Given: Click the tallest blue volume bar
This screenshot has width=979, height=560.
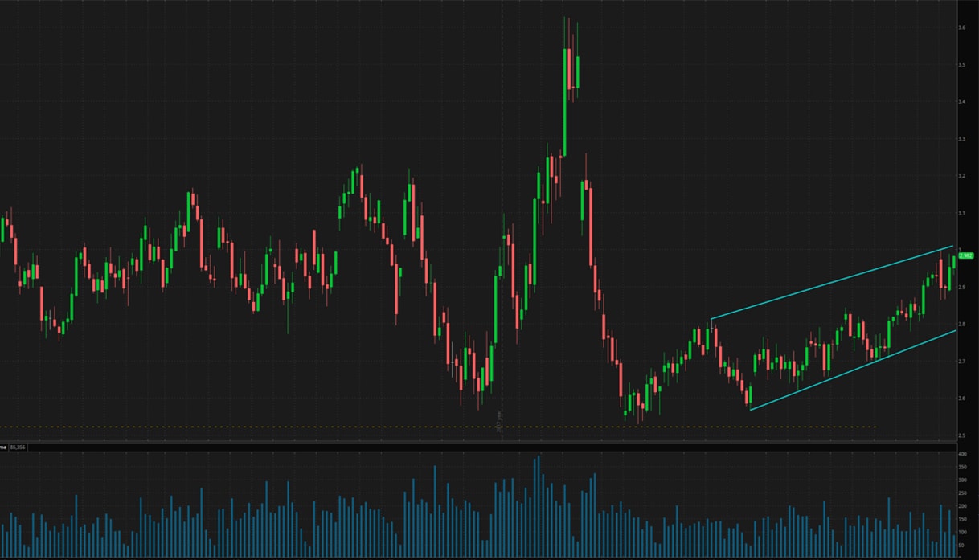Looking at the screenshot, I should [x=538, y=506].
